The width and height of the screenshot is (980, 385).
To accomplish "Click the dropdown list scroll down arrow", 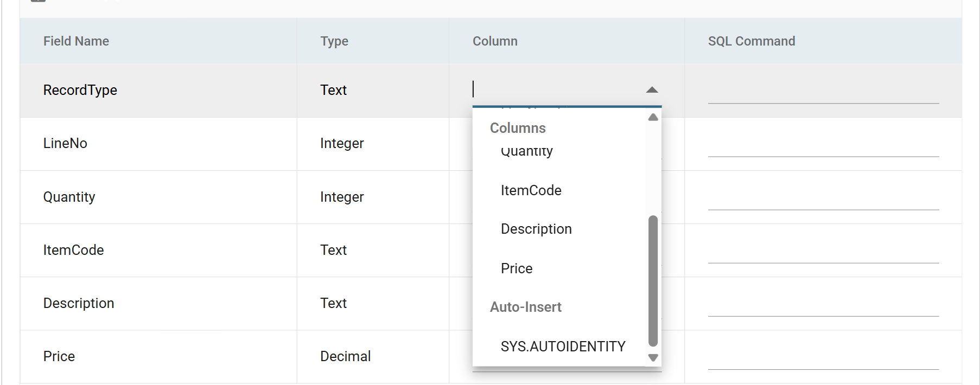I will coord(653,358).
